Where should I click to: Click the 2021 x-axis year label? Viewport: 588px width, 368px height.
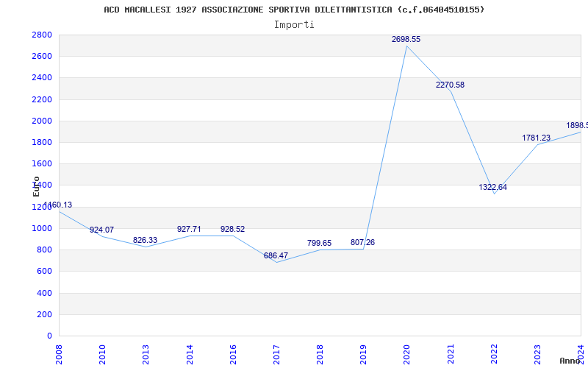451,355
